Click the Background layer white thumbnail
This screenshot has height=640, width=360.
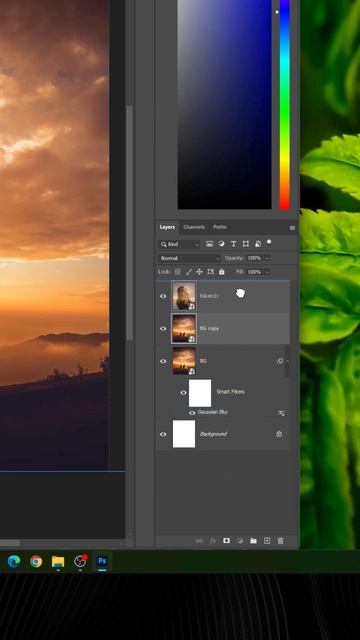click(x=184, y=434)
